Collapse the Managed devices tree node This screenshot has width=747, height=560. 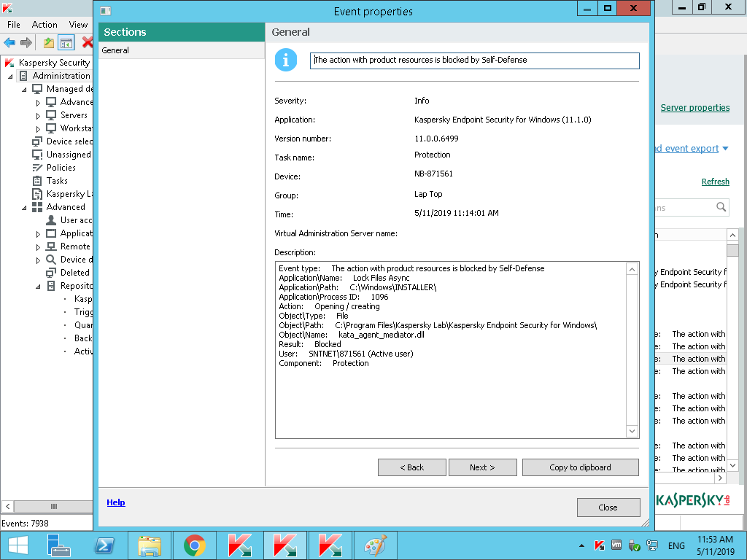25,89
